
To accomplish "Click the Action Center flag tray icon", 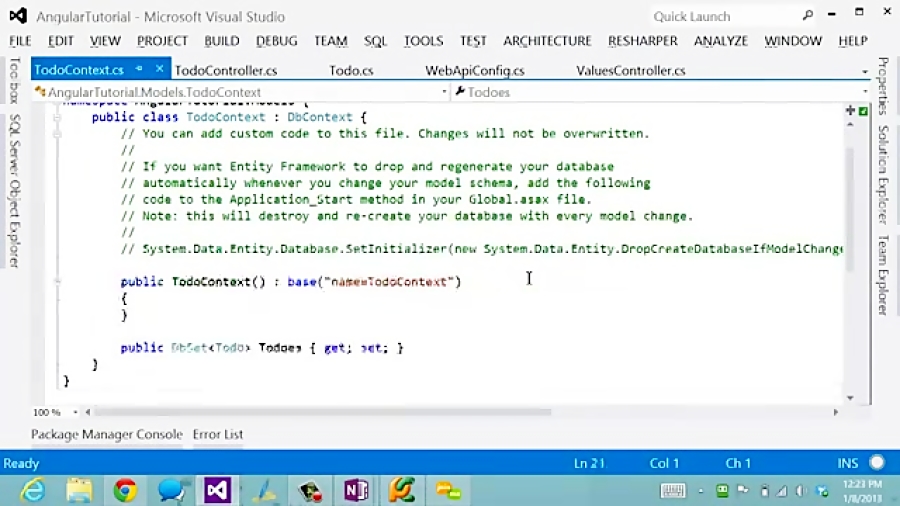I will (743, 491).
